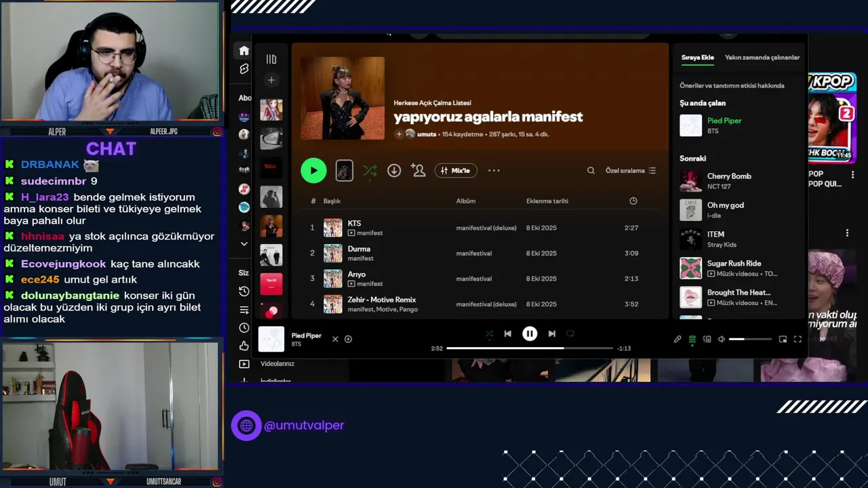Open the Cherry Bomb cover thumbnail
Screen dimensions: 868x488
click(x=690, y=181)
